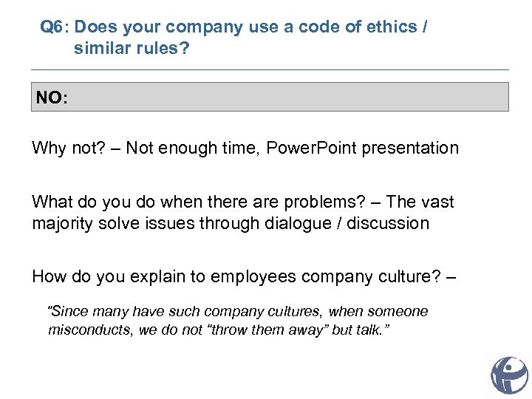The width and height of the screenshot is (532, 399).
Task: Click the circular logo in the bottom-right corner
Action: click(x=510, y=375)
